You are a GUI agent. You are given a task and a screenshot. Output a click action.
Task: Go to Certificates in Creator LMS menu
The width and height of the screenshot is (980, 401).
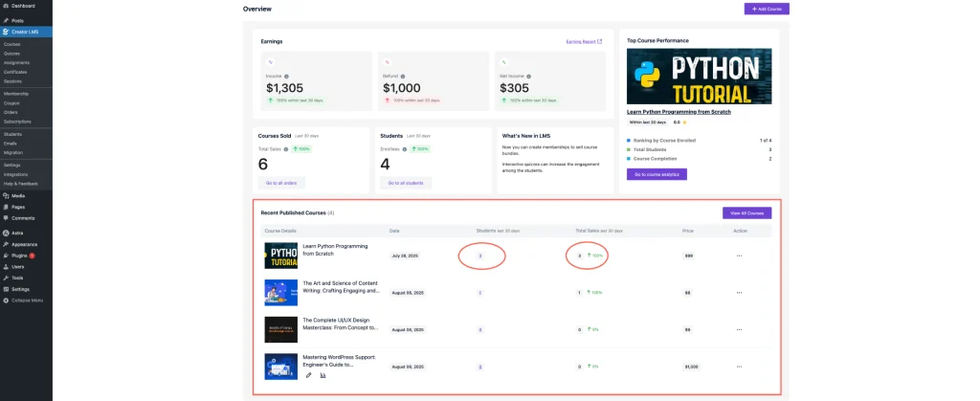click(15, 72)
